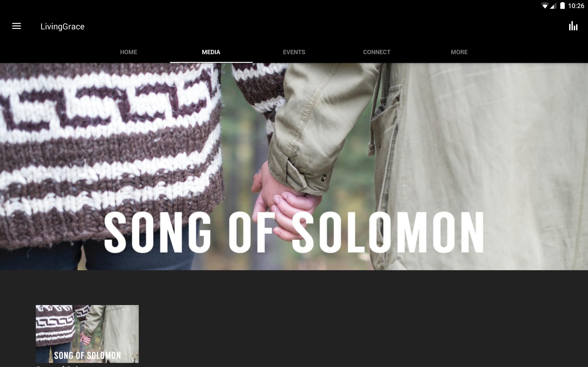Viewport: 588px width, 367px height.
Task: Open the now-playing audio bars icon
Action: (573, 26)
